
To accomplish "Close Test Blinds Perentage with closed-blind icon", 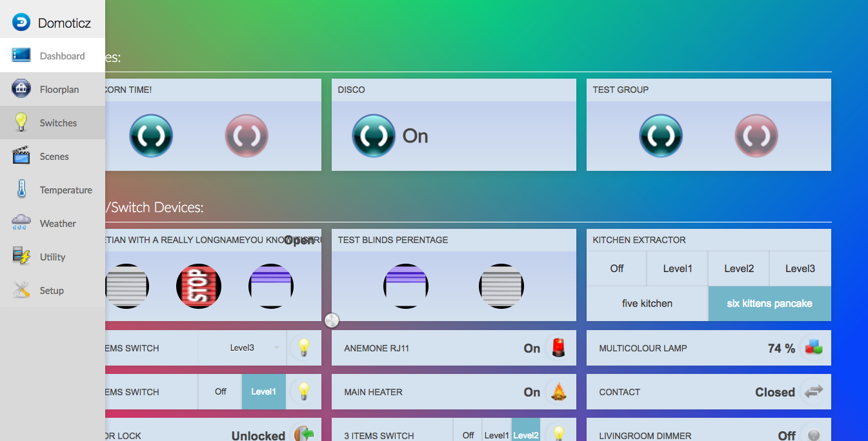I will tap(501, 286).
